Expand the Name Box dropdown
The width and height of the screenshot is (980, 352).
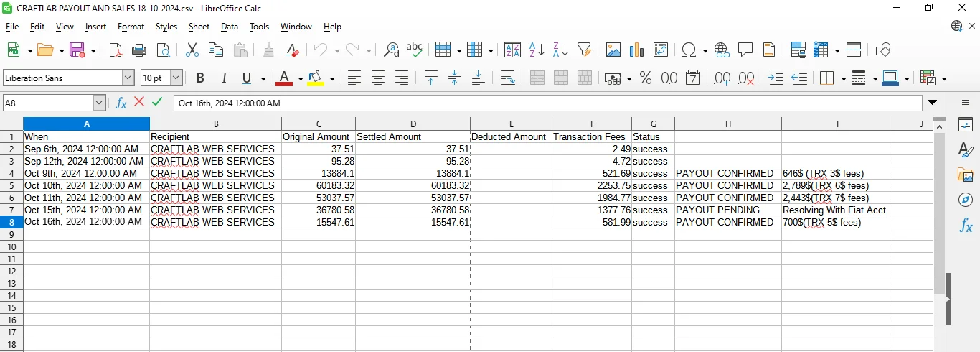point(99,103)
